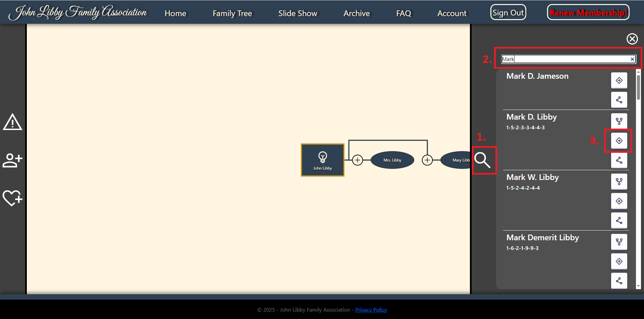This screenshot has width=644, height=319.
Task: Go to the Family Tree page
Action: pos(232,13)
